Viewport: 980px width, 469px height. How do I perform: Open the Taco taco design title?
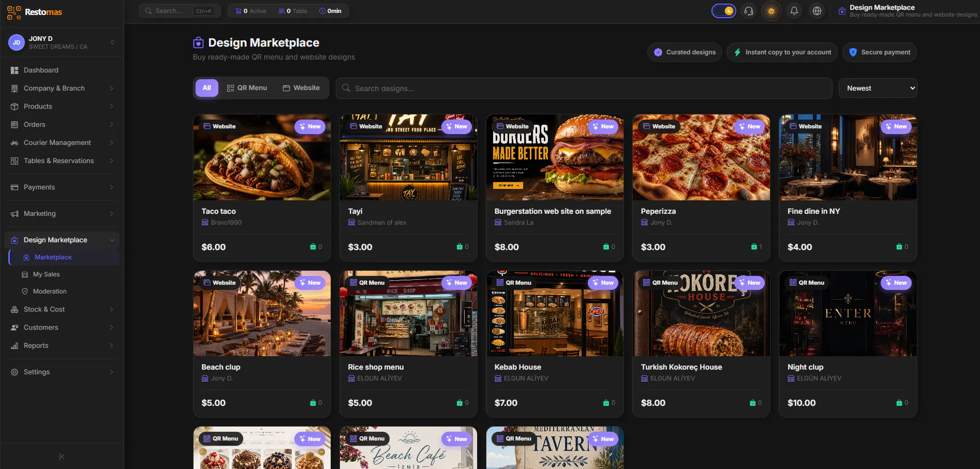(x=218, y=211)
